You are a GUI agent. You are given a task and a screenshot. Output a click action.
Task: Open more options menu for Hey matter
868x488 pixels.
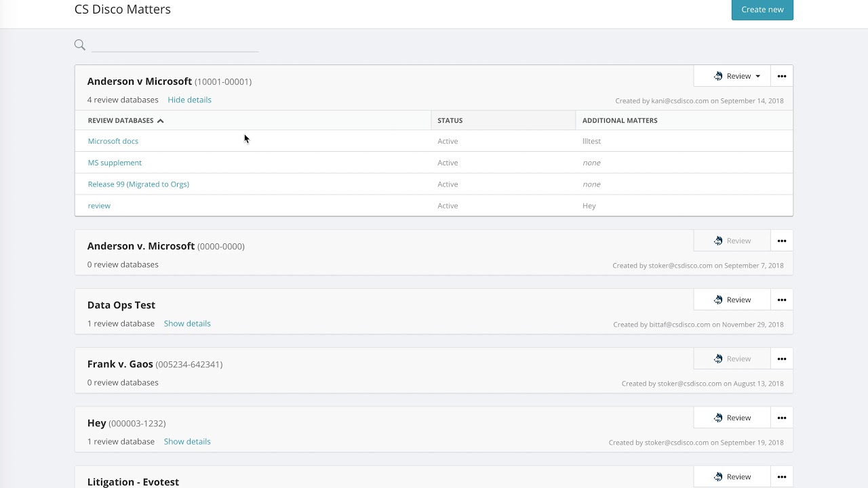click(781, 418)
